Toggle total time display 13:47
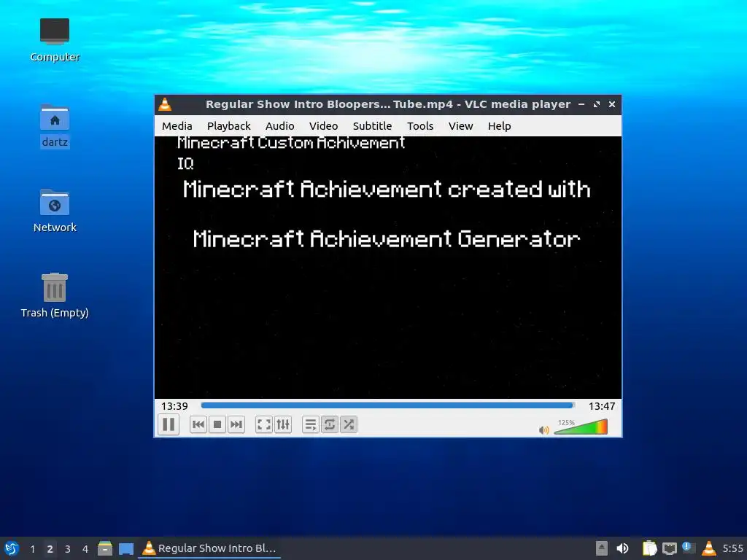 click(602, 406)
